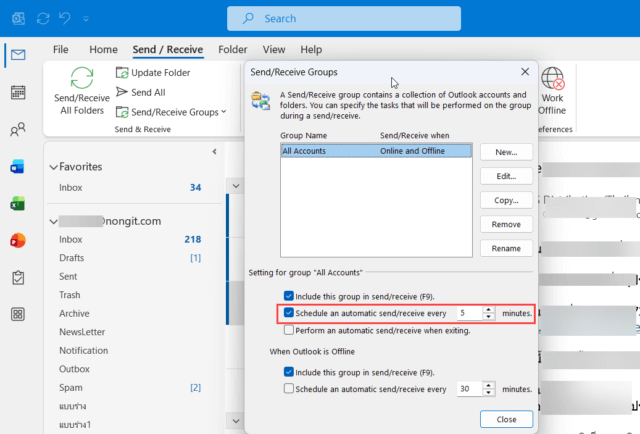This screenshot has height=434, width=640.
Task: Switch to the Folder tab
Action: (233, 49)
